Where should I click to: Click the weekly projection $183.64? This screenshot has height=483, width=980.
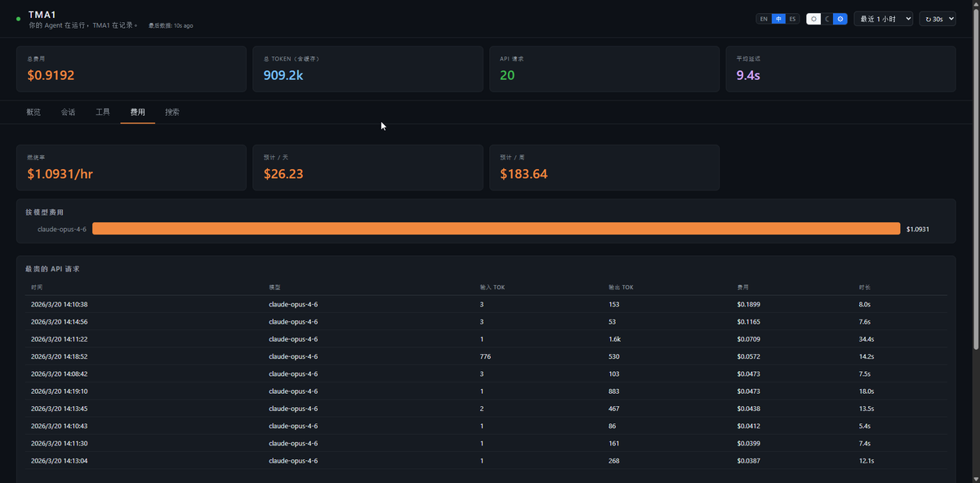click(523, 174)
